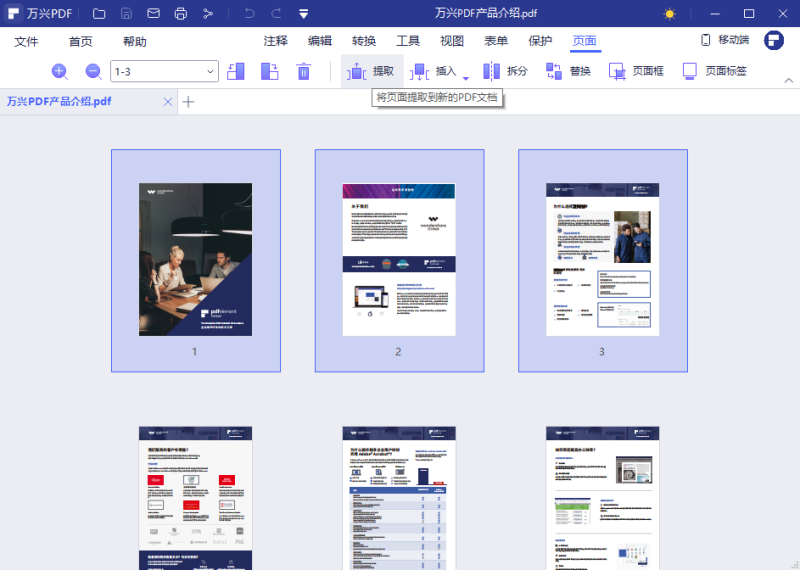Click the share icon in title bar

[x=208, y=14]
